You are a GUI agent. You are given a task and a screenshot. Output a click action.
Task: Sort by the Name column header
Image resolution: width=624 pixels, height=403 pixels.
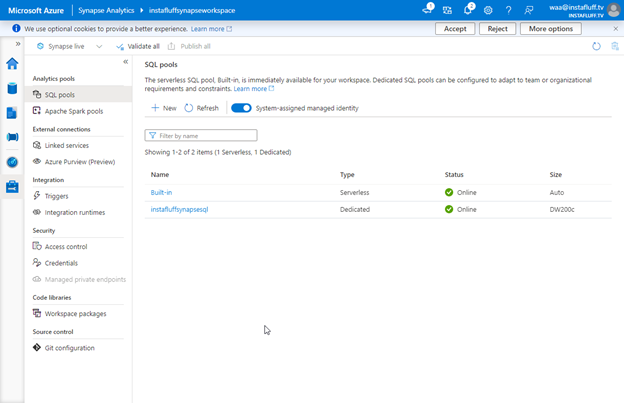160,175
